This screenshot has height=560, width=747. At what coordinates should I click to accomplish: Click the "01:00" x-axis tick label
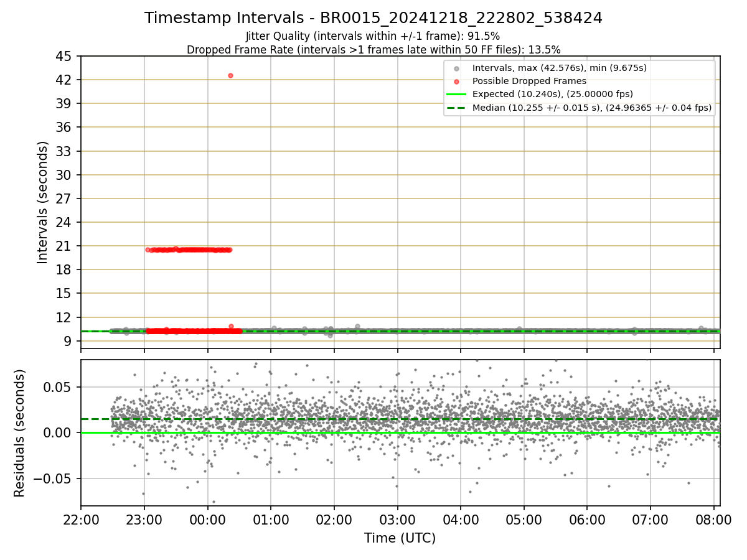(271, 519)
